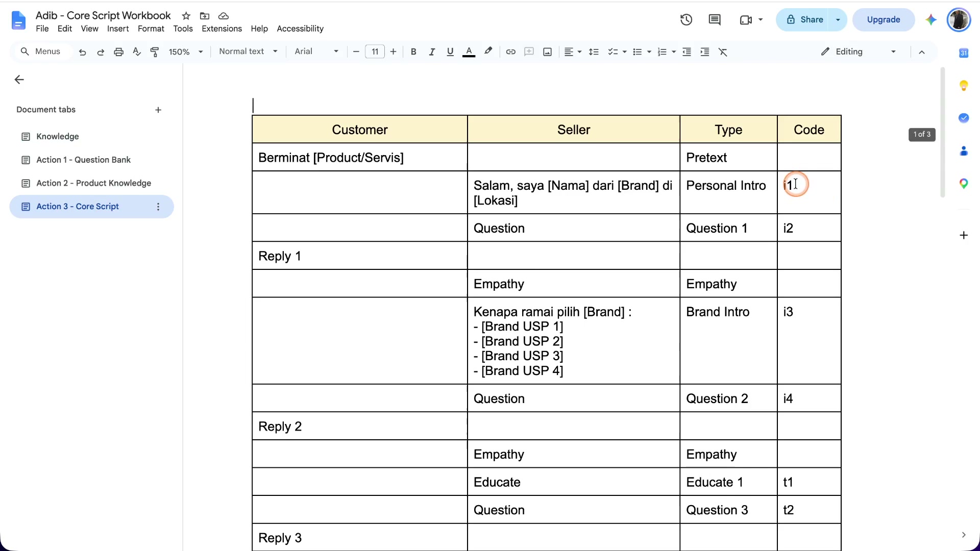Open the Arial font dropdown

316,52
